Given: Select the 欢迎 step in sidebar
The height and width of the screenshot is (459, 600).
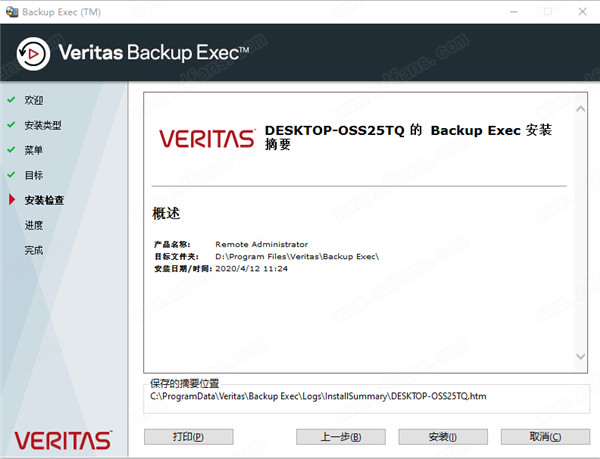Looking at the screenshot, I should pos(34,100).
